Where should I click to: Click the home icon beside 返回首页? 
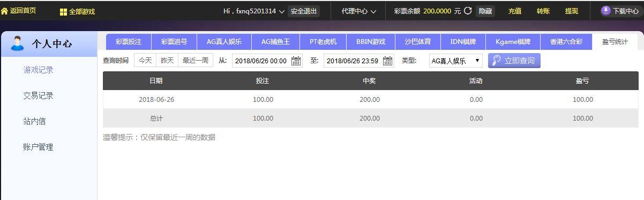click(4, 11)
